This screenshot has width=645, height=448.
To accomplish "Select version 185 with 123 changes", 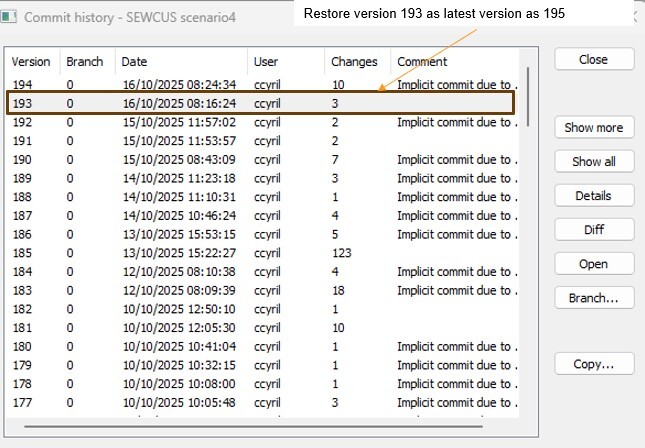I will [x=260, y=254].
